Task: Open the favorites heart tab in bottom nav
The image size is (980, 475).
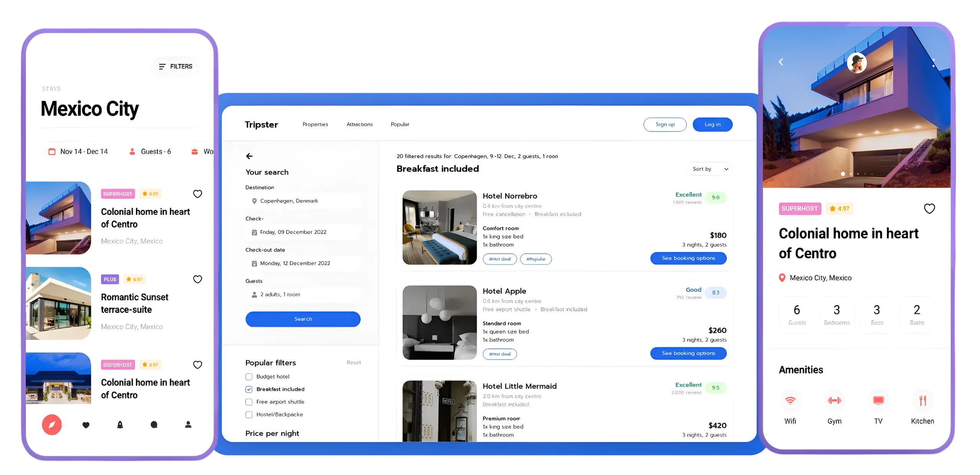Action: (86, 425)
